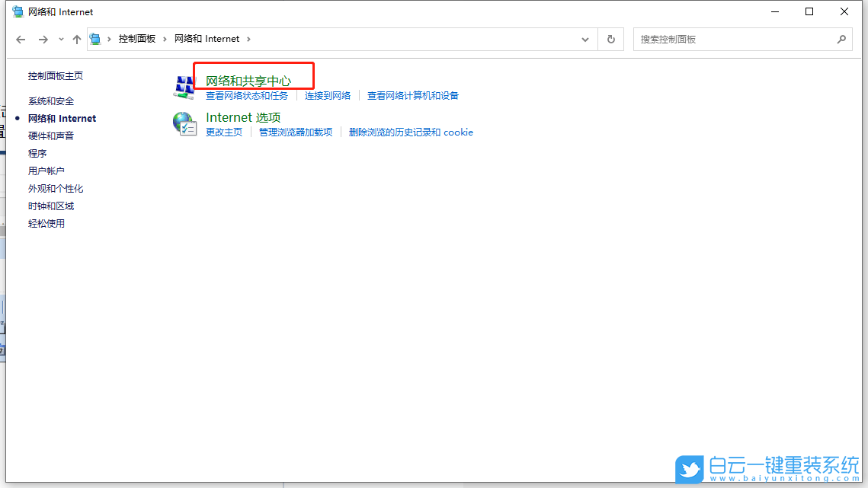This screenshot has height=488, width=868.
Task: Open 查看网络状态和任务
Action: pyautogui.click(x=246, y=95)
